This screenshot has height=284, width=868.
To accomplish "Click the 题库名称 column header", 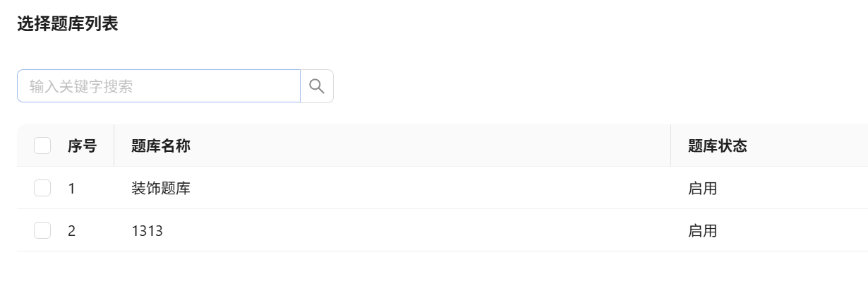I will pos(161,146).
